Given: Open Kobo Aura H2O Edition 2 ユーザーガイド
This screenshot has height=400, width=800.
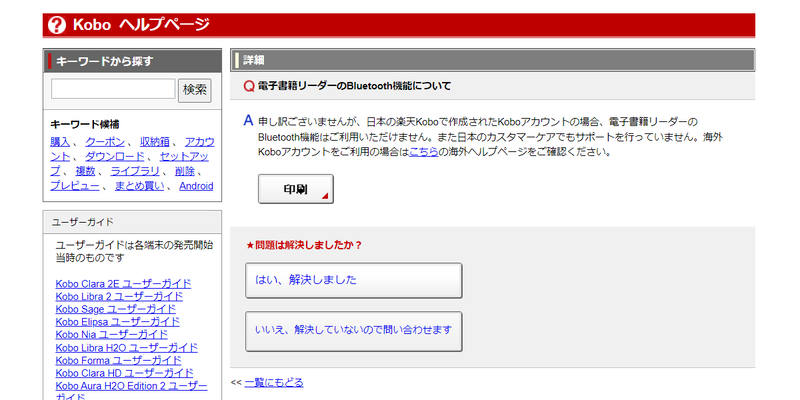Looking at the screenshot, I should pyautogui.click(x=132, y=386).
